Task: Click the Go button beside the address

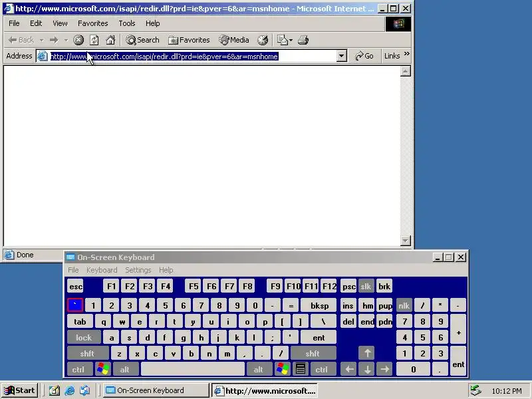Action: [x=364, y=56]
